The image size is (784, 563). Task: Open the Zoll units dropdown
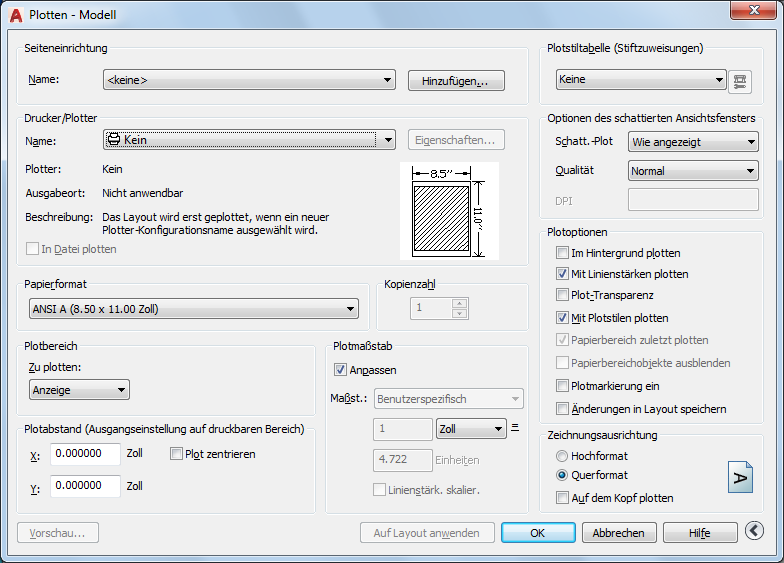coord(471,429)
